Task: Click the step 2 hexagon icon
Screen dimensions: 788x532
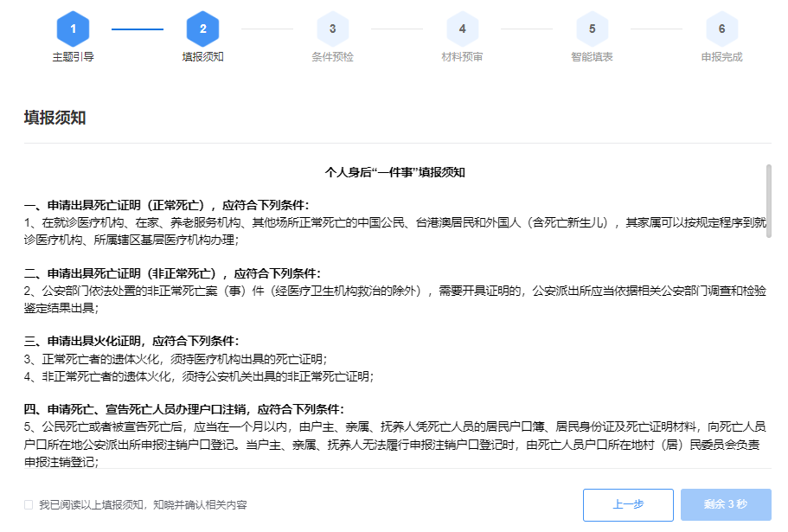Action: (202, 29)
